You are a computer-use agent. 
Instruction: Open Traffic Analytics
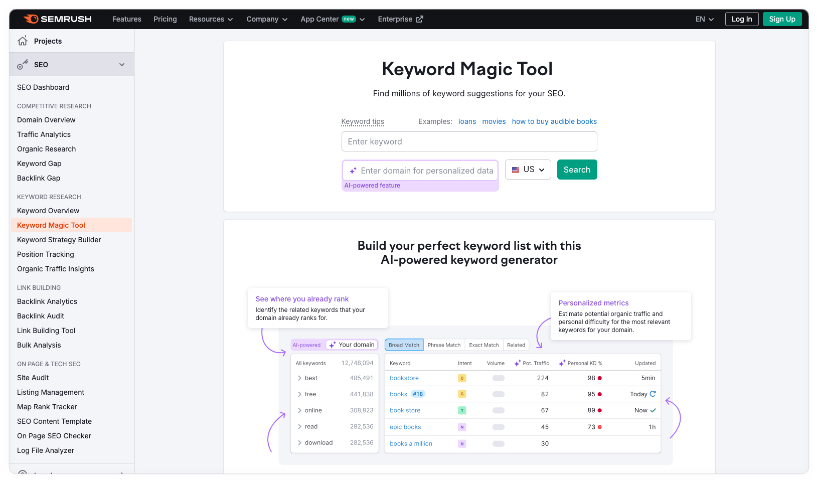click(43, 135)
